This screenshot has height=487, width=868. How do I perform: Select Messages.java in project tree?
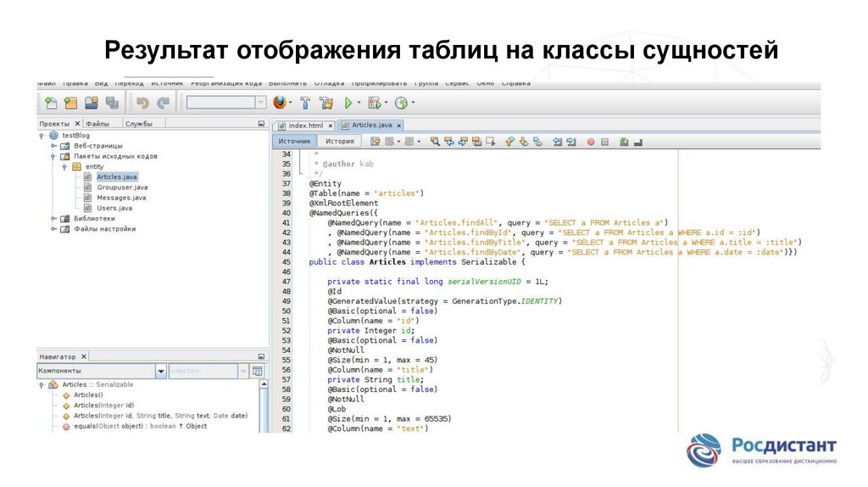click(121, 198)
